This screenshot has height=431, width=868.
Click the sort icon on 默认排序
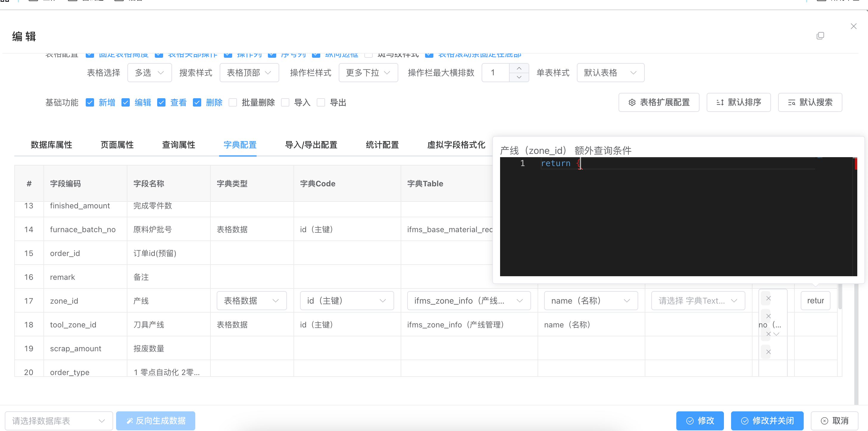720,102
